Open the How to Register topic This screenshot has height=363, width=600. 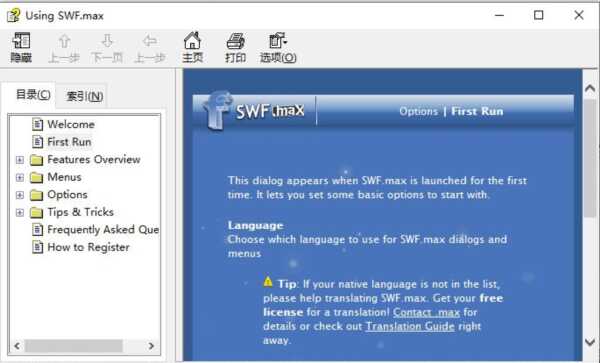tap(88, 247)
